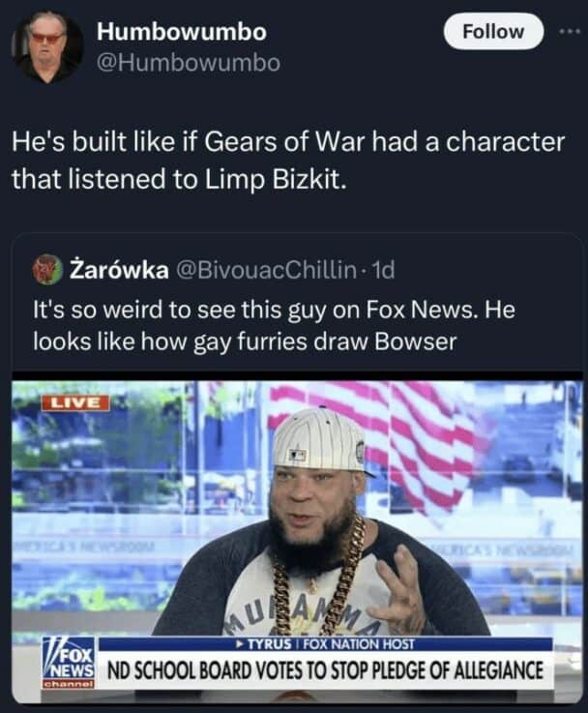
Task: Click the @Humbowumbo handle
Action: [x=188, y=63]
